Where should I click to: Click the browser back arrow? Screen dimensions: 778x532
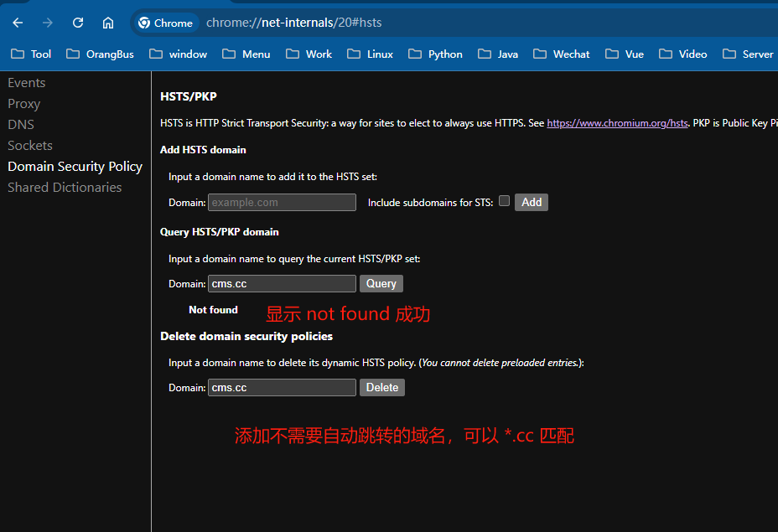(18, 23)
